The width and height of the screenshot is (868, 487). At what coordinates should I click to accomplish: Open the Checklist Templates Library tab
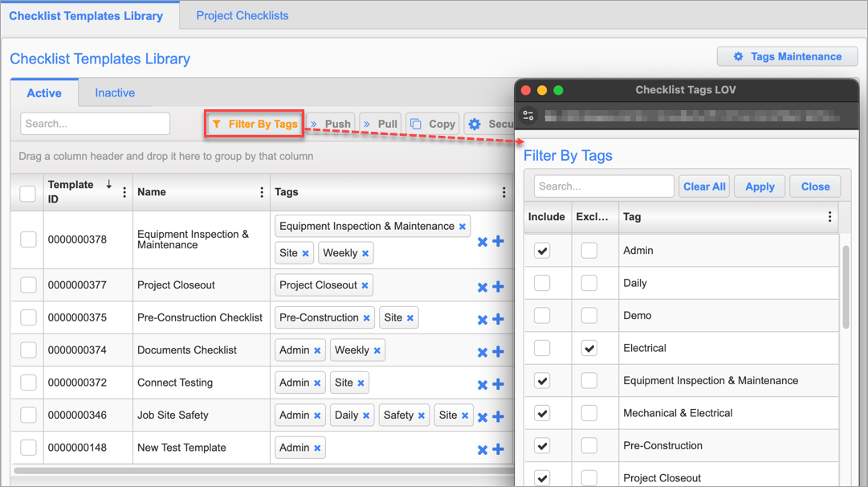point(86,16)
